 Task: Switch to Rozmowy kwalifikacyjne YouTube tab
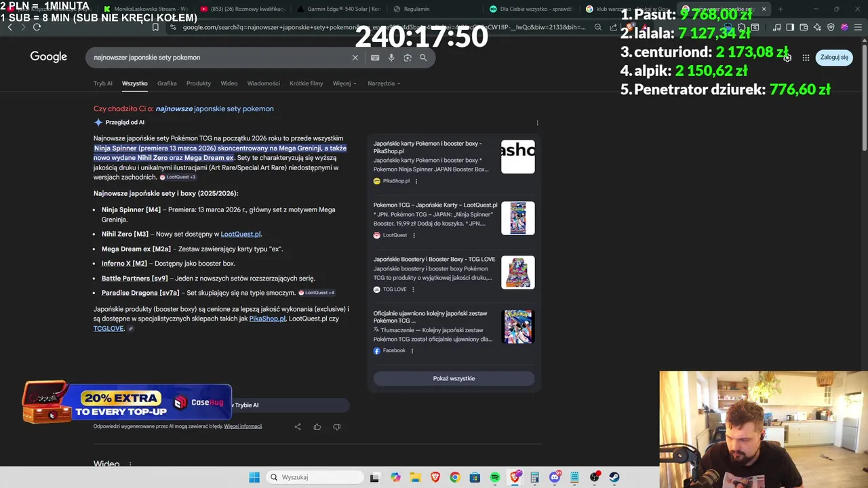pos(243,9)
